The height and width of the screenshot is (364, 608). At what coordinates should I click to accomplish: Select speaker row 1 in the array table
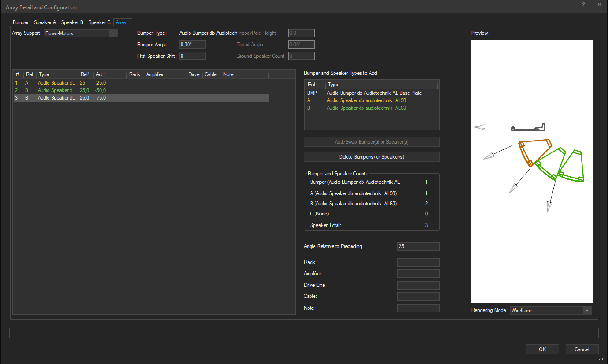57,82
